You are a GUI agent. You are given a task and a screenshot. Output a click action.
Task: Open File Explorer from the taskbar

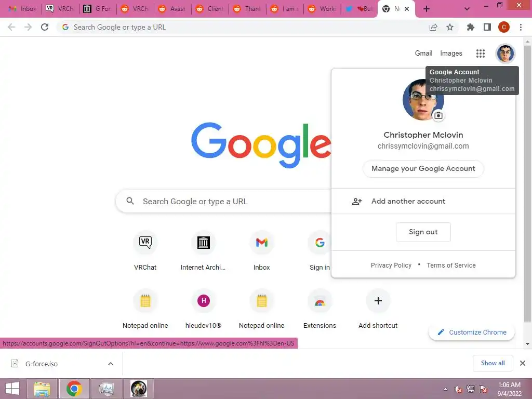[42, 389]
